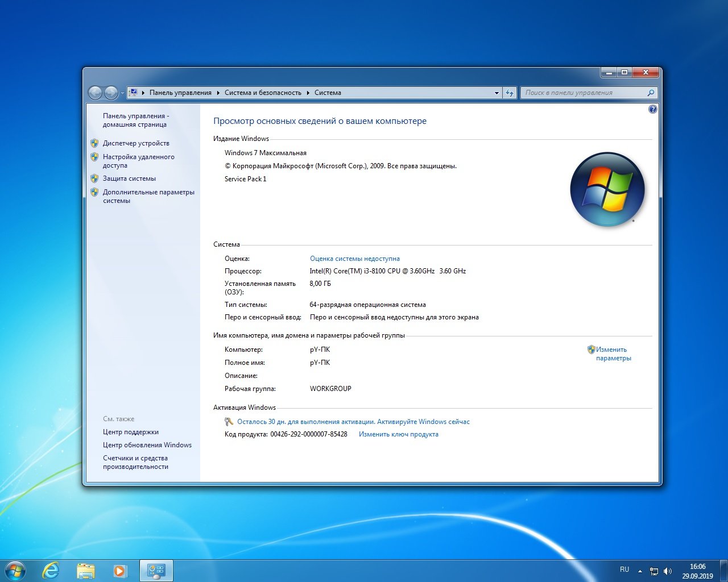Screen dimensions: 728x582
Task: Open Дополнительные параметры системы link
Action: point(148,196)
